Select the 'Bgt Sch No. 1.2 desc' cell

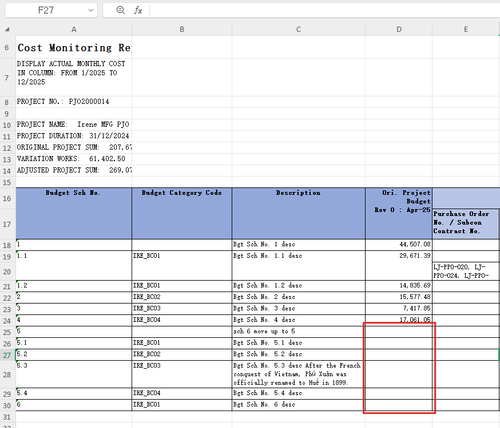coord(298,286)
